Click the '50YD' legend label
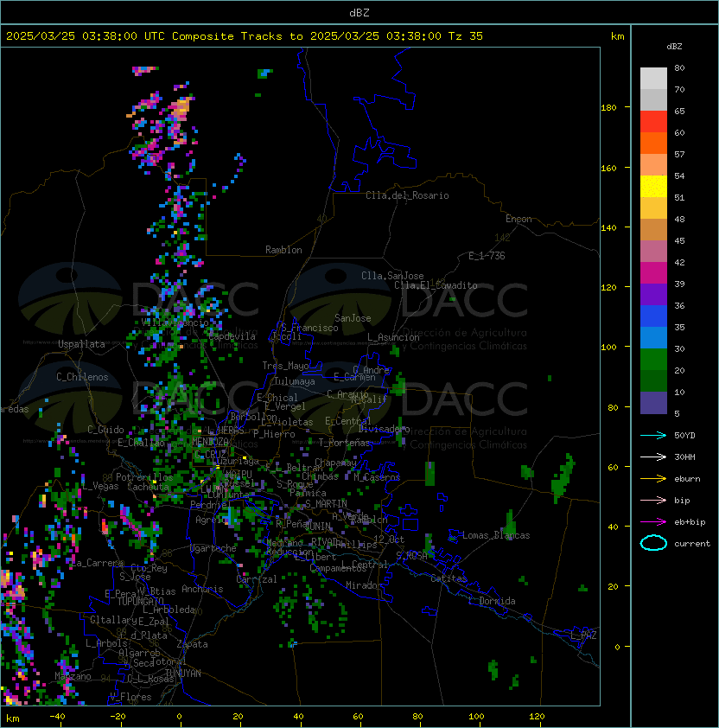The image size is (719, 728). click(x=684, y=436)
